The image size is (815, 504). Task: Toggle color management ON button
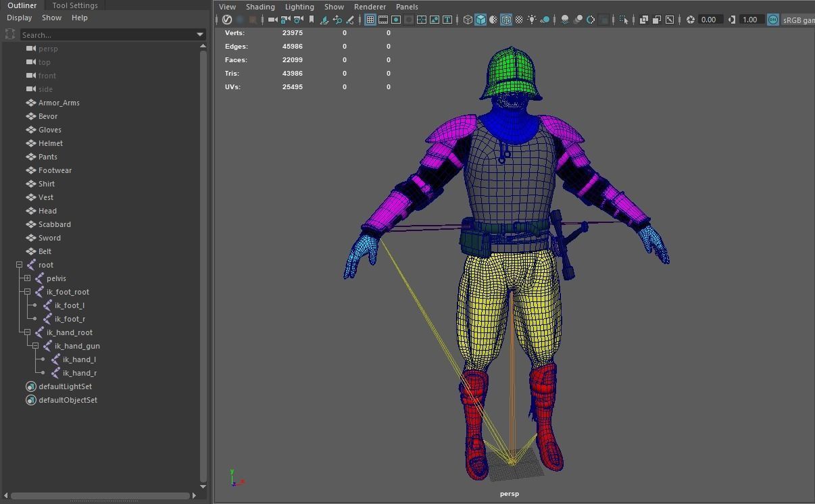point(773,20)
